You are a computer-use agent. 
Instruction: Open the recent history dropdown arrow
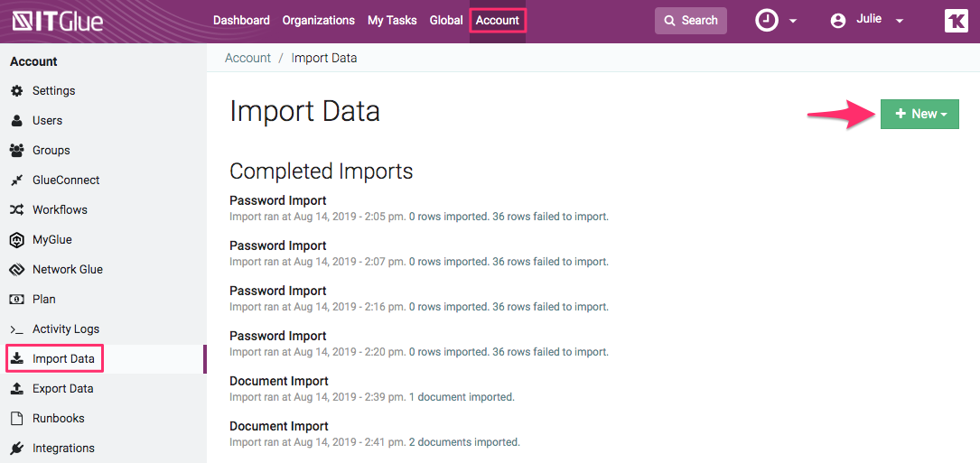(792, 22)
